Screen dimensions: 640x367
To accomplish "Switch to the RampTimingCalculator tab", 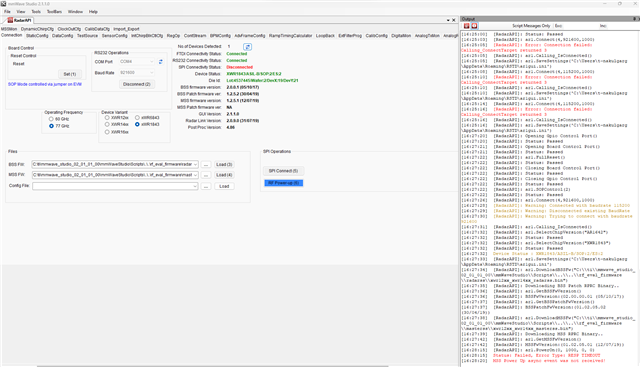I will click(x=290, y=36).
